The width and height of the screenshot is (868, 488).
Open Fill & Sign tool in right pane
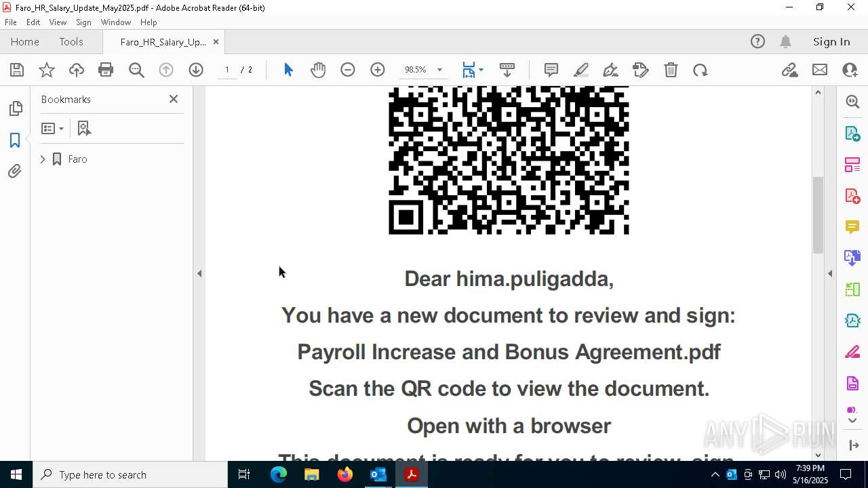pos(852,352)
